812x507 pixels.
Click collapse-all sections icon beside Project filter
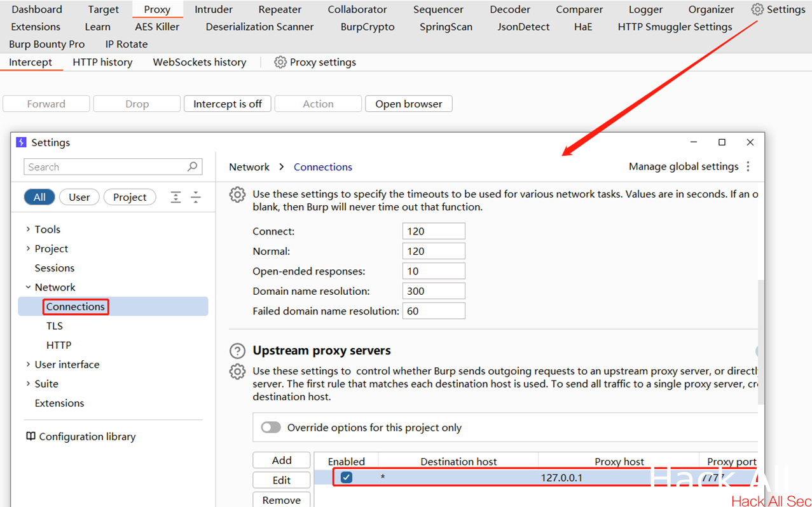(196, 197)
